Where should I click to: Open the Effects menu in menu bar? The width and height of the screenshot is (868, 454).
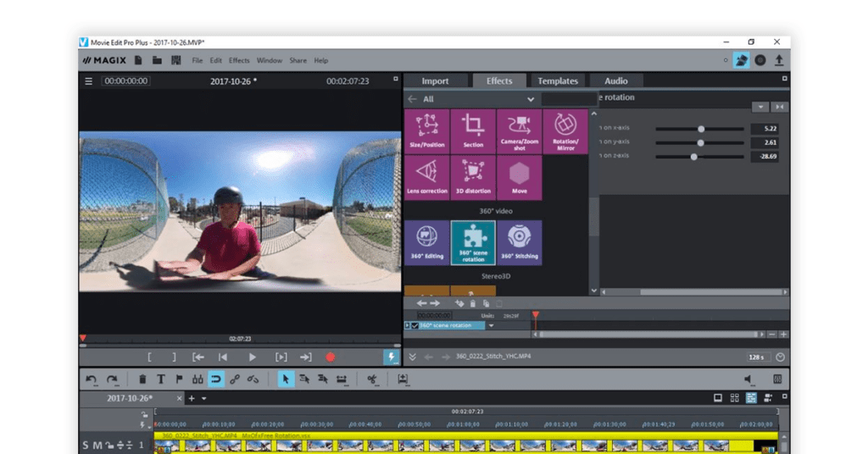(239, 61)
